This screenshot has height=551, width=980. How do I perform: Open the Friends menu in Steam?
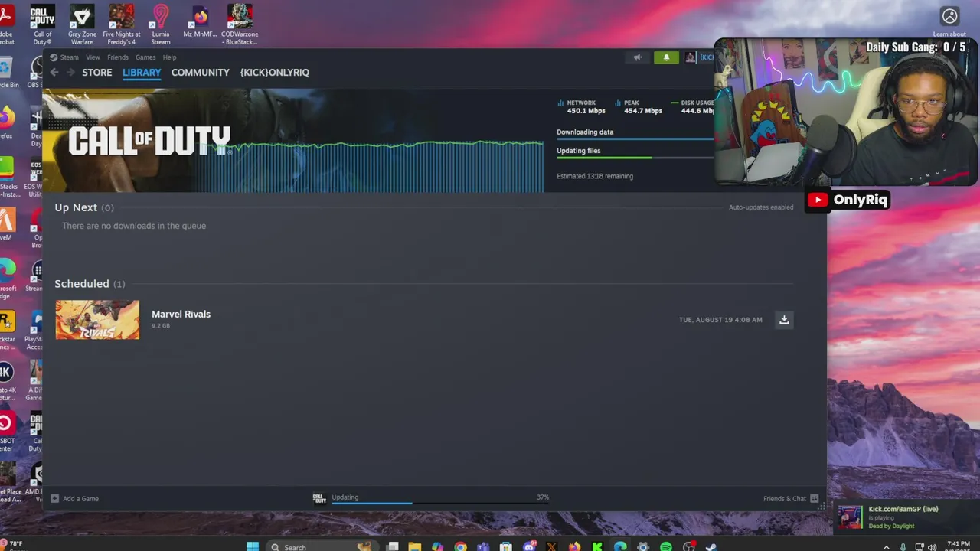[x=118, y=57]
